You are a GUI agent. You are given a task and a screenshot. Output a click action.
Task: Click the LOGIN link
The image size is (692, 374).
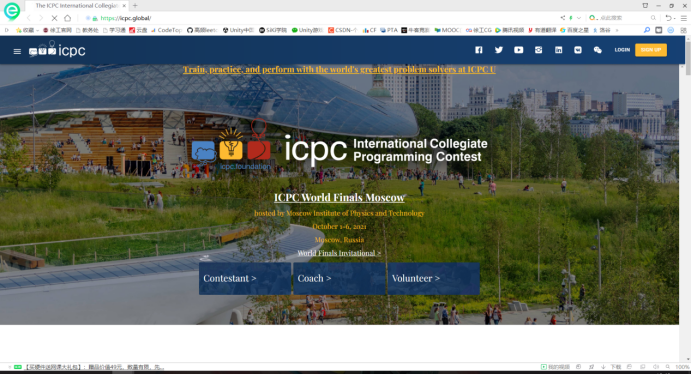(622, 50)
